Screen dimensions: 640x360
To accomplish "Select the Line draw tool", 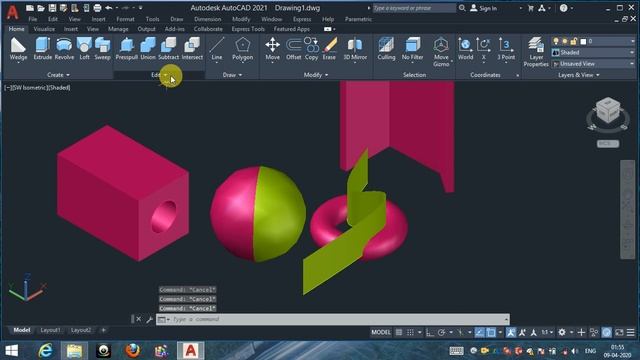I will click(x=217, y=49).
